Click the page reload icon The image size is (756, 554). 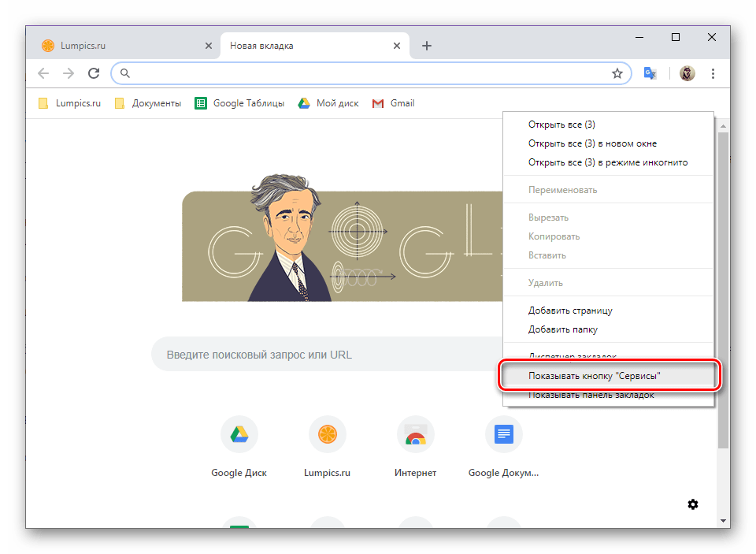(94, 73)
